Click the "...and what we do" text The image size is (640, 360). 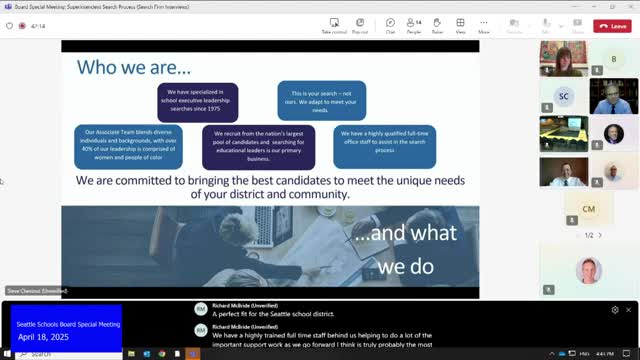405,249
